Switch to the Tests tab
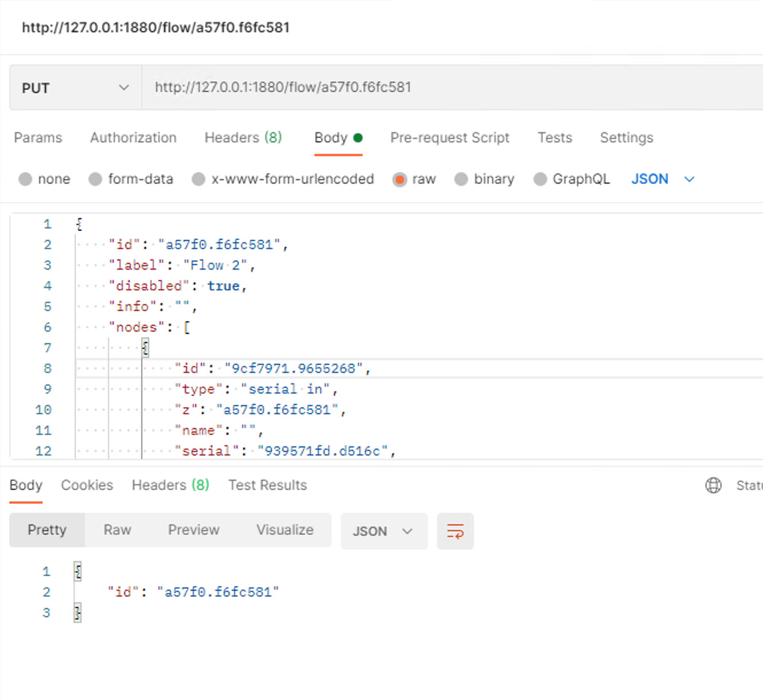The width and height of the screenshot is (763, 700). [555, 138]
